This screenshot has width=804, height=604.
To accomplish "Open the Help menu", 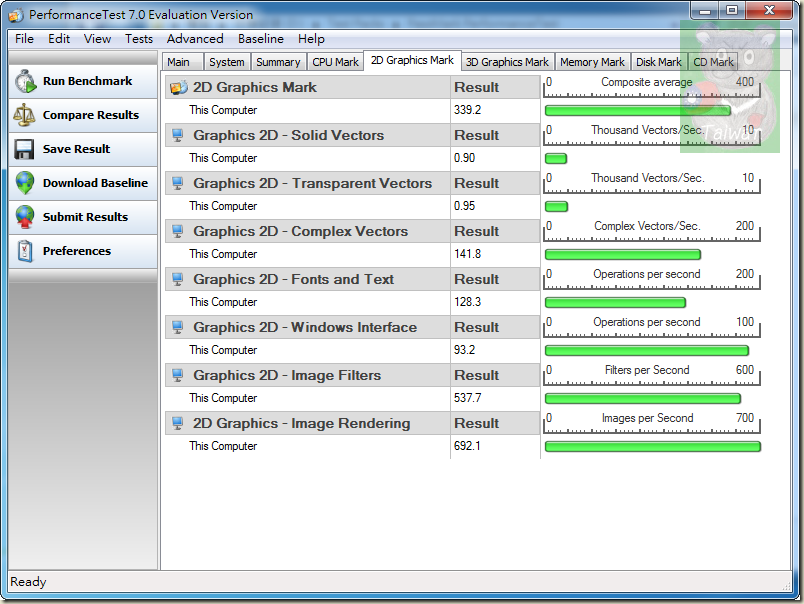I will [311, 39].
